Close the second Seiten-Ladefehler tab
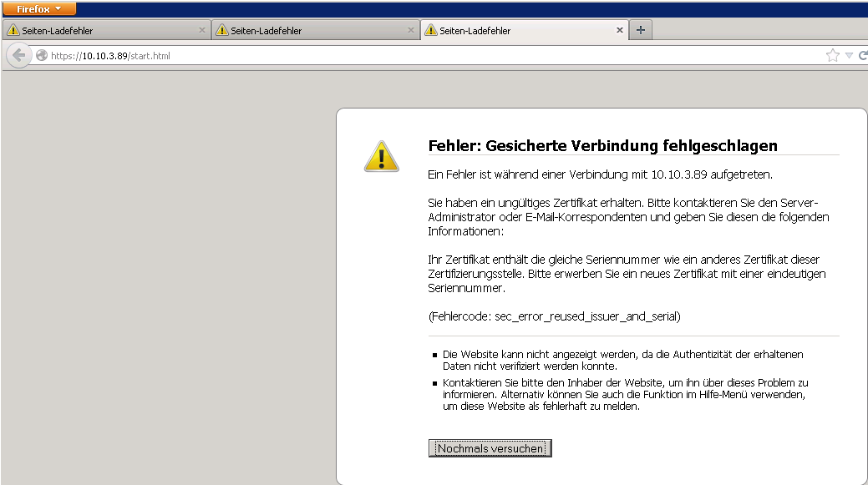Screen dimensions: 868x485 (410, 30)
